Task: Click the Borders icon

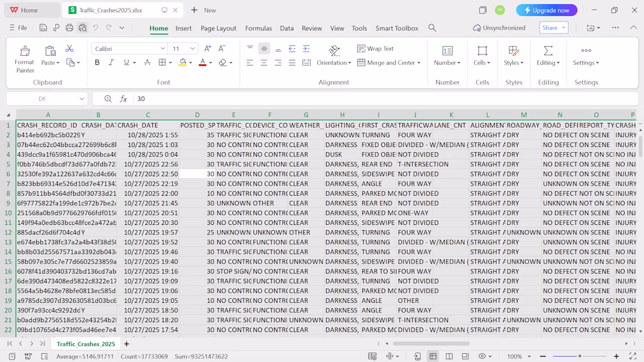Action: [162, 63]
